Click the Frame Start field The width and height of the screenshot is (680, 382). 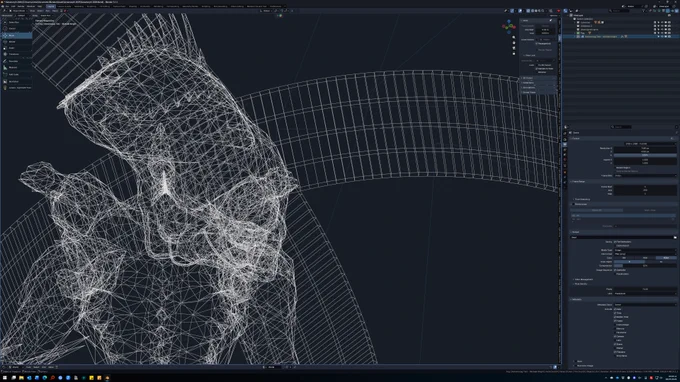tap(645, 187)
